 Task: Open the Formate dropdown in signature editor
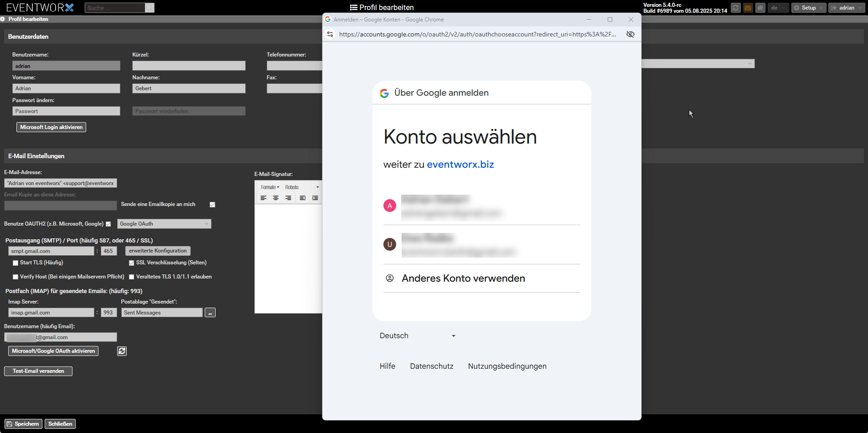coord(270,187)
